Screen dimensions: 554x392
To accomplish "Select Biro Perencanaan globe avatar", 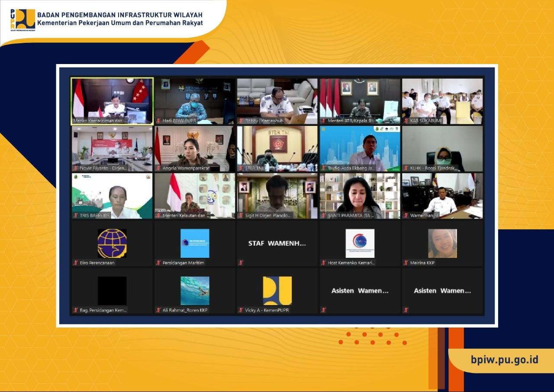I will click(x=112, y=243).
